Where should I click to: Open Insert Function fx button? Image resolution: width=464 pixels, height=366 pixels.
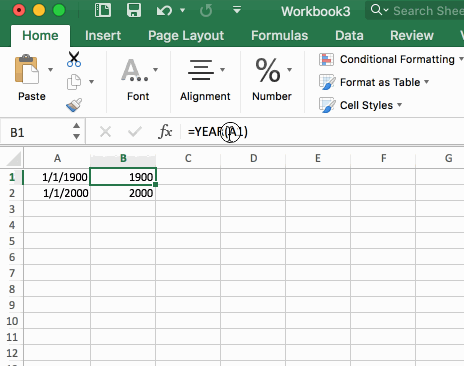[x=165, y=132]
